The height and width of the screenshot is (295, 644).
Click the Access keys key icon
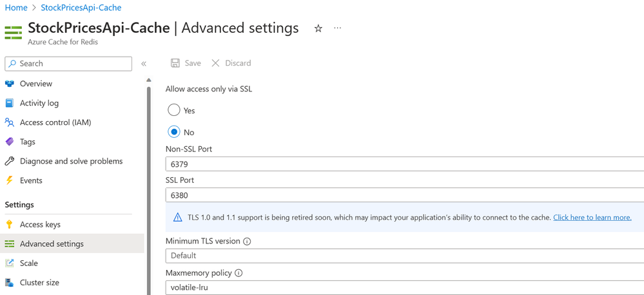click(10, 225)
